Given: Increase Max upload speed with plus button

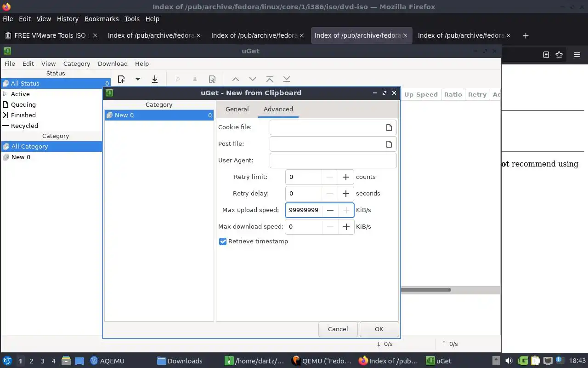Looking at the screenshot, I should point(346,210).
